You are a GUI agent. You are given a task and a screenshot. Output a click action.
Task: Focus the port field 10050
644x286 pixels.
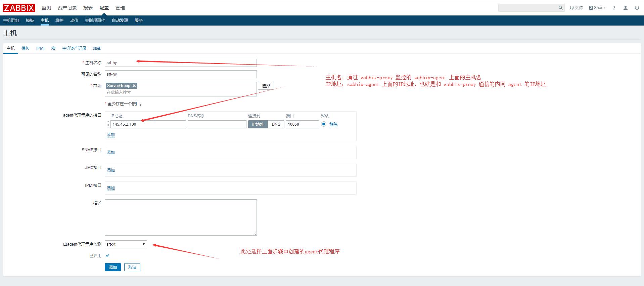tap(302, 124)
